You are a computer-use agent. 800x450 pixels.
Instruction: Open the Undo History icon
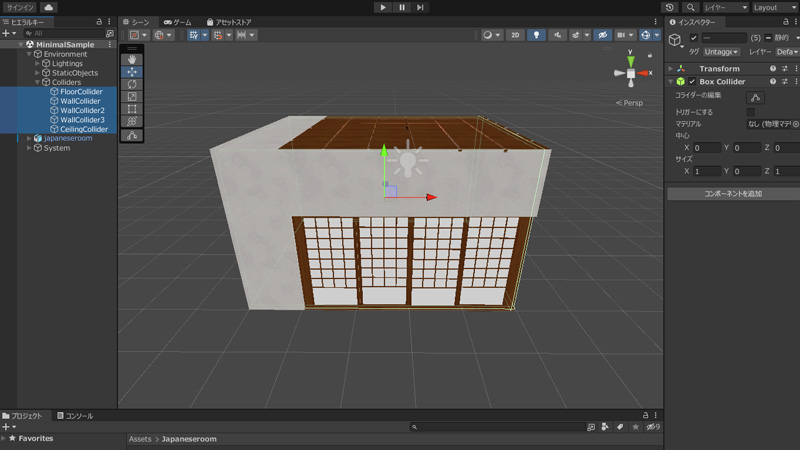point(669,7)
